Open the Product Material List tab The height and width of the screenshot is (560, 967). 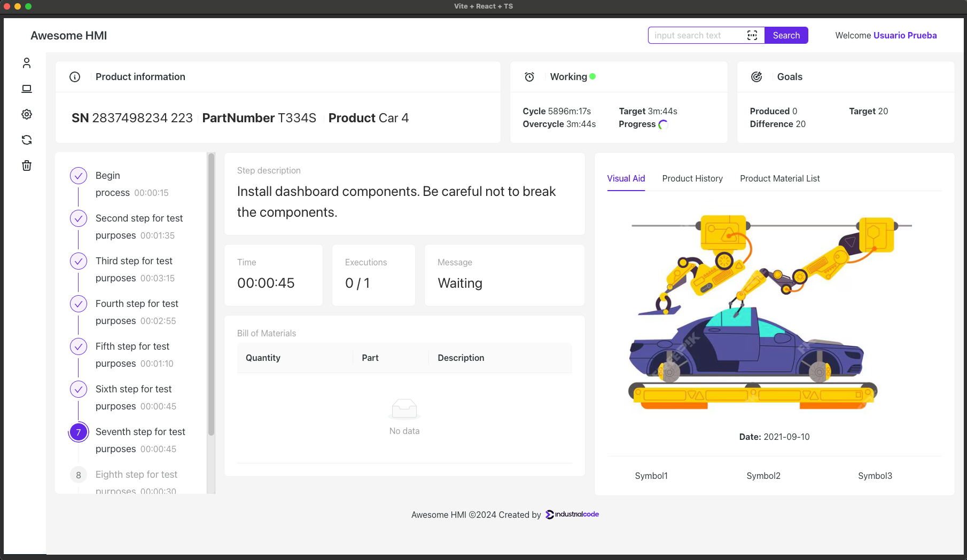coord(779,178)
